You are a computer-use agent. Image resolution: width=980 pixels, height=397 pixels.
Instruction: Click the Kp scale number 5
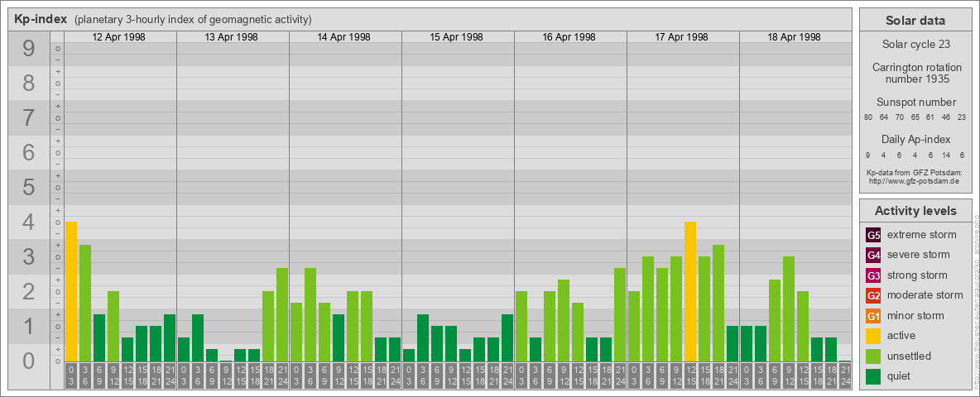point(29,187)
